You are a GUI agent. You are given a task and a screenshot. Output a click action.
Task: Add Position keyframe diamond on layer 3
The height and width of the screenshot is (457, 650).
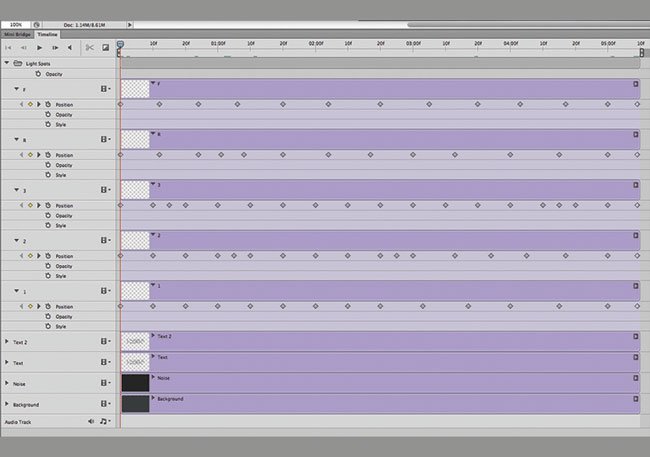click(x=30, y=206)
